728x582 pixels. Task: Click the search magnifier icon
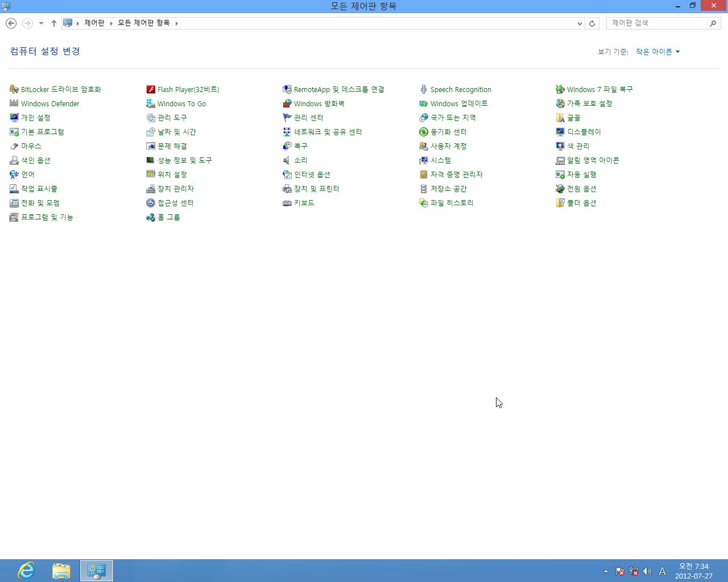pos(713,23)
